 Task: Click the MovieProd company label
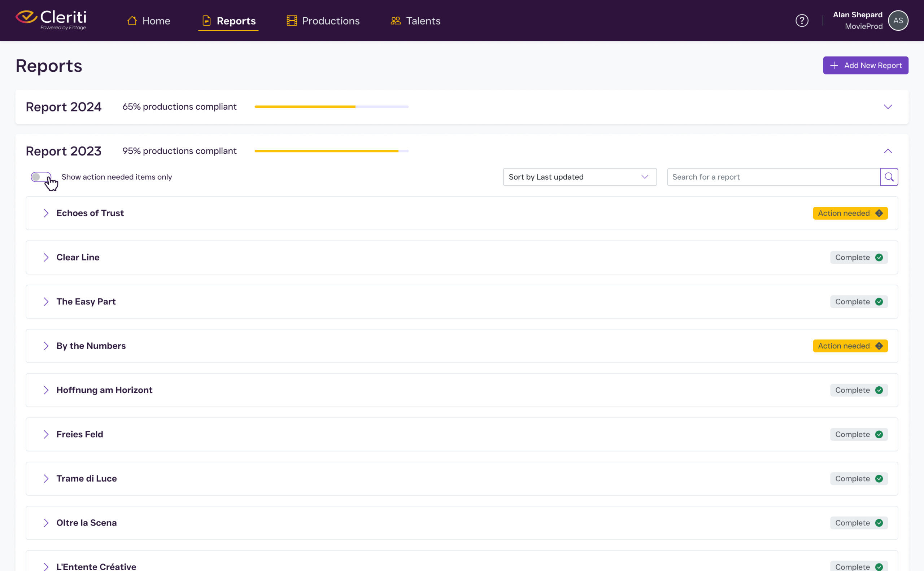click(x=863, y=26)
